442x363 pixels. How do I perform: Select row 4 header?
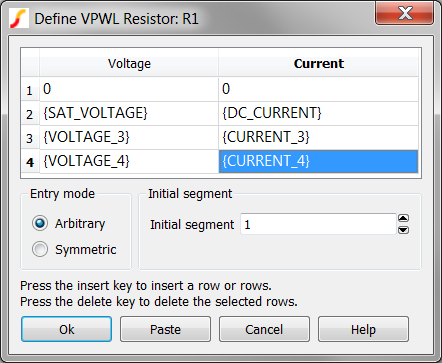pos(30,162)
